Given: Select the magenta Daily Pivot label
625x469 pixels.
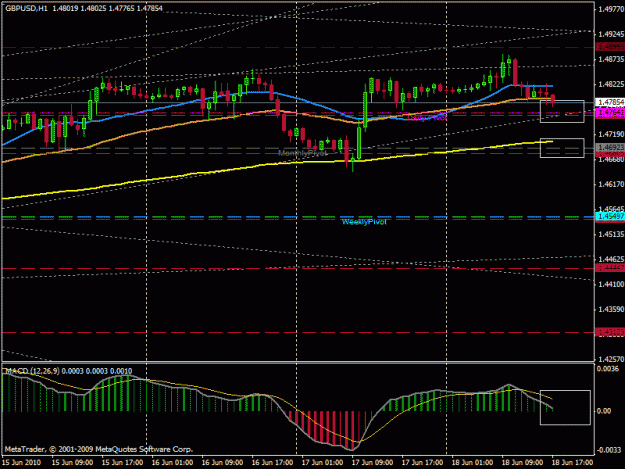Looking at the screenshot, I should 427,118.
